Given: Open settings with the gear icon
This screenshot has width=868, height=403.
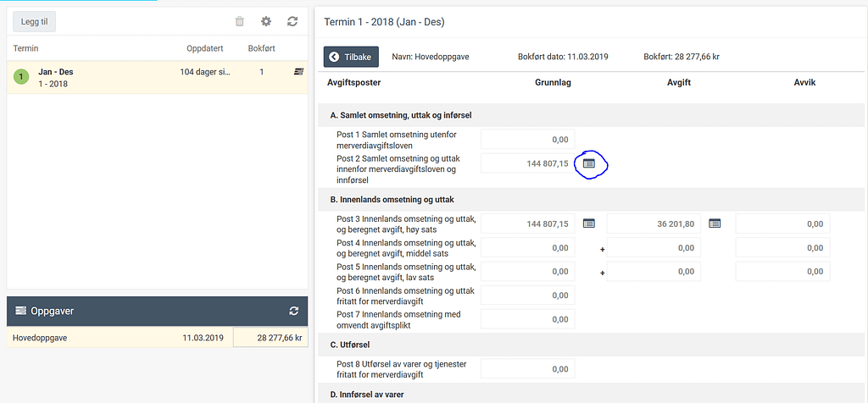Looking at the screenshot, I should [x=266, y=22].
